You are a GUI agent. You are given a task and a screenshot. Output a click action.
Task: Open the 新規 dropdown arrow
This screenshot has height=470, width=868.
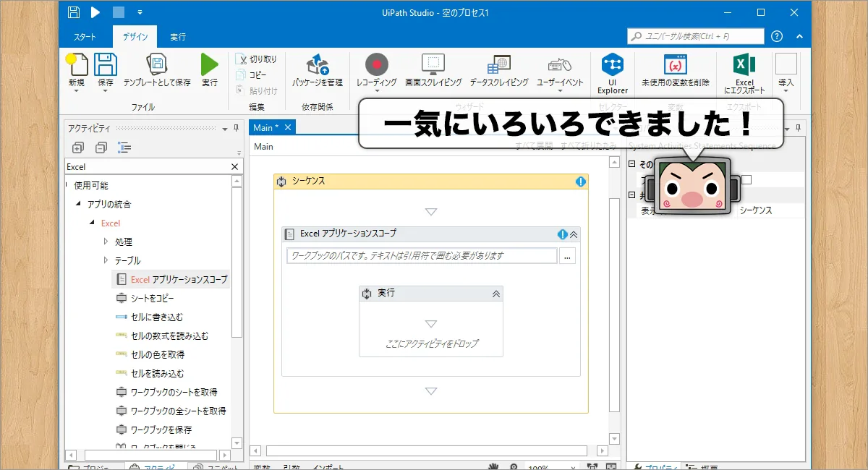coord(77,91)
